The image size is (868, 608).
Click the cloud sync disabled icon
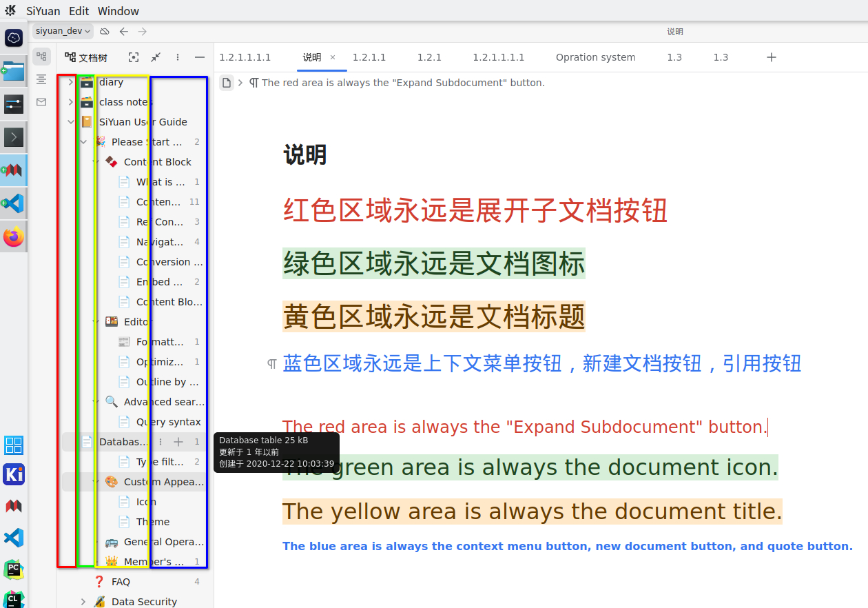coord(105,31)
